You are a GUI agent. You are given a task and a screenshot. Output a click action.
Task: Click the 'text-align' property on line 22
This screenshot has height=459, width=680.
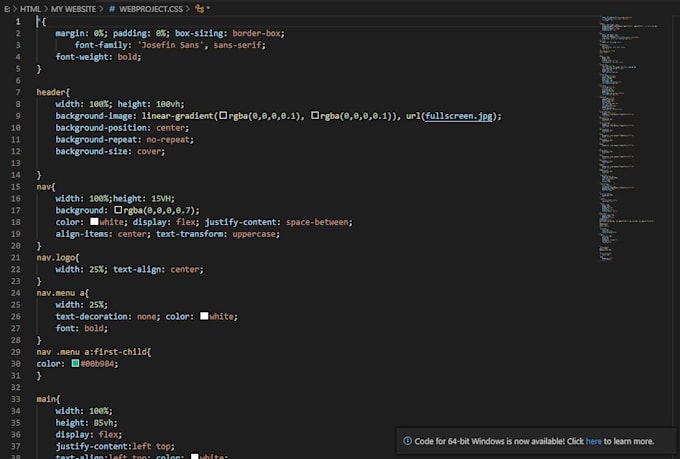(137, 269)
